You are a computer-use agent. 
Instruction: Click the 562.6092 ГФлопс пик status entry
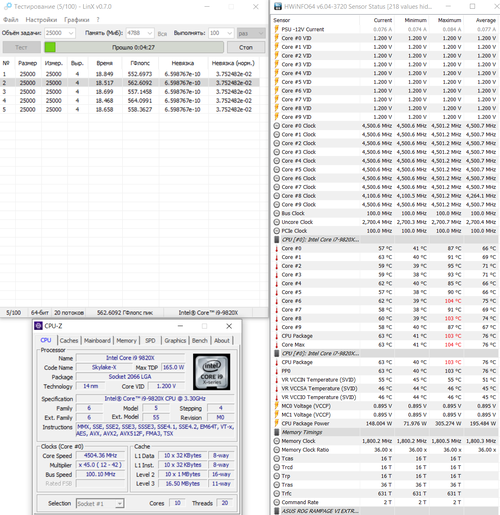pos(125,313)
